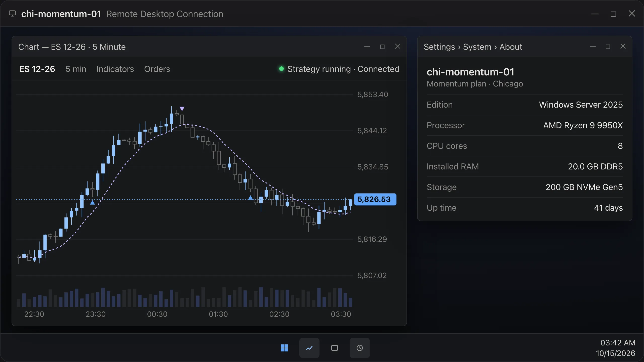The image size is (644, 362).
Task: Select the 20.0 GB DDR5 RAM value
Action: pyautogui.click(x=595, y=166)
